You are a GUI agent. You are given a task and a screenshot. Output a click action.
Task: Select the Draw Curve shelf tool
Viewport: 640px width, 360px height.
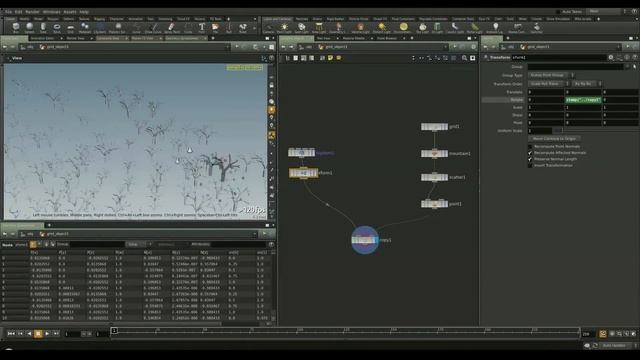pos(153,28)
